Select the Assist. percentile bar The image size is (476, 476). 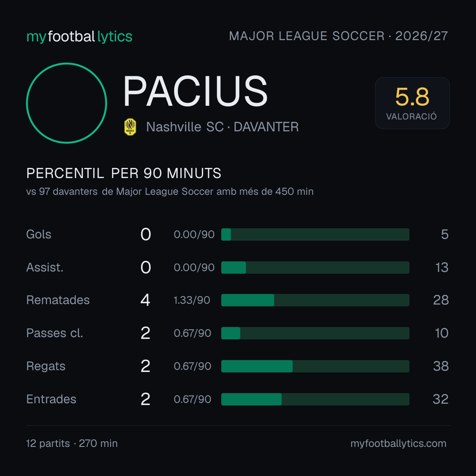[x=315, y=268]
